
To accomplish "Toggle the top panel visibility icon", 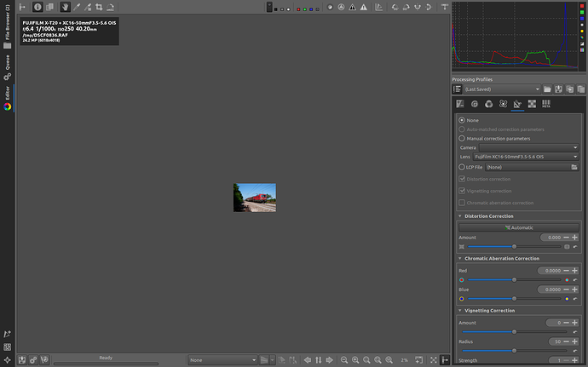I will coord(445,7).
